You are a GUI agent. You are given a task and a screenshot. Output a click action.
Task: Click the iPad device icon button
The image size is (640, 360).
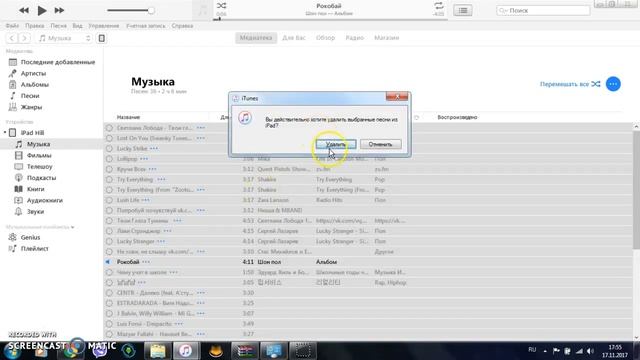point(102,38)
